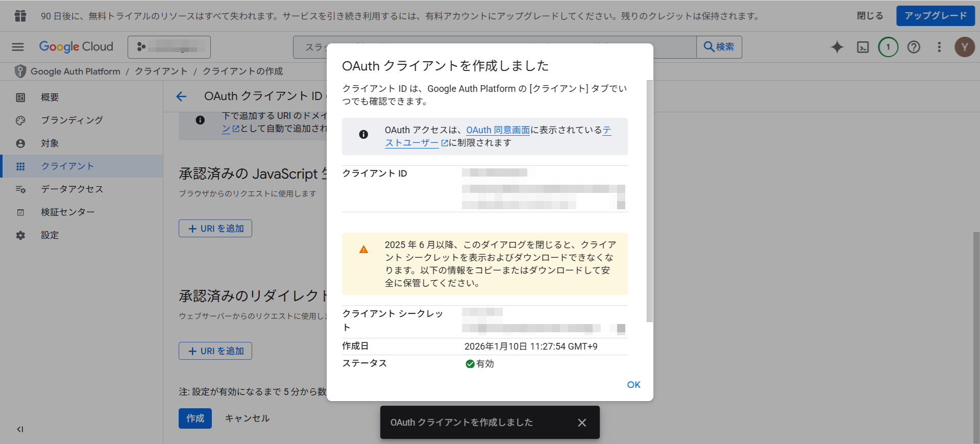980x444 pixels.
Task: Select 概要 in the sidebar
Action: 50,97
